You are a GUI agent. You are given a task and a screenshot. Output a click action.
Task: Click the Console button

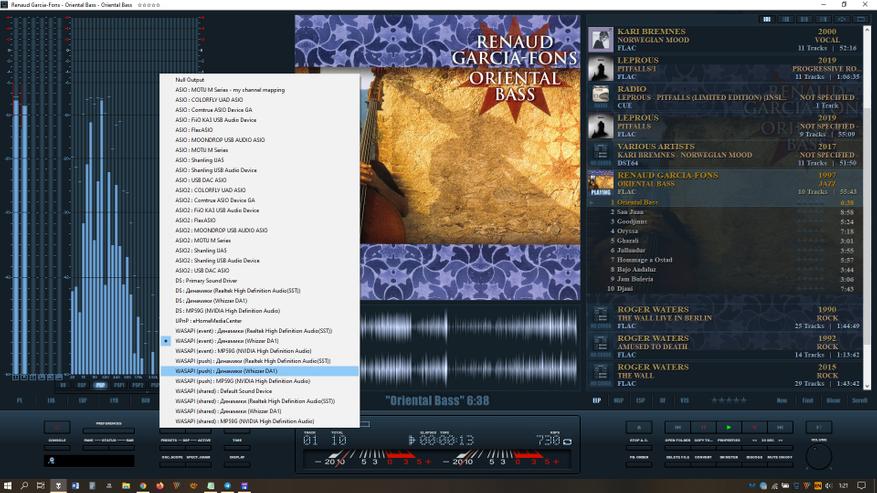coord(57,448)
